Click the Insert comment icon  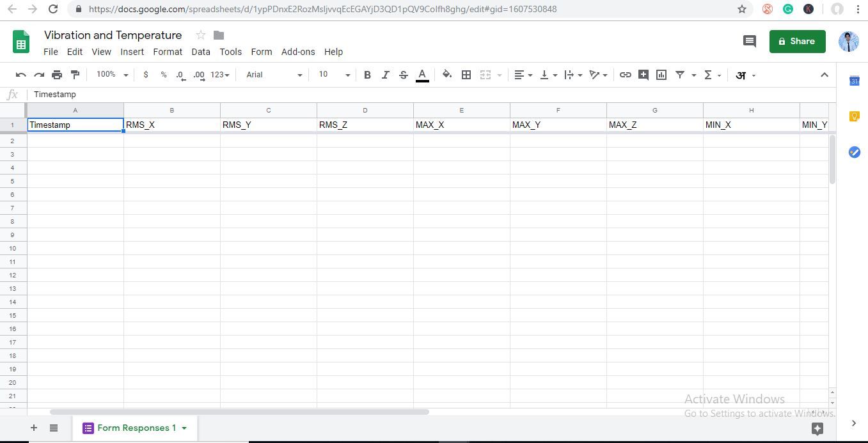[643, 75]
